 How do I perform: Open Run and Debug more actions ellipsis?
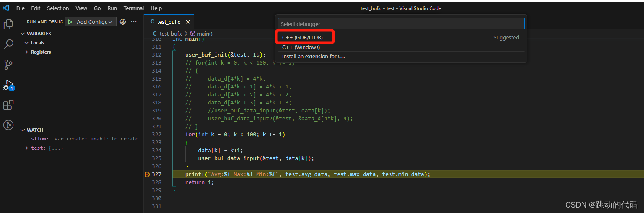(x=134, y=22)
